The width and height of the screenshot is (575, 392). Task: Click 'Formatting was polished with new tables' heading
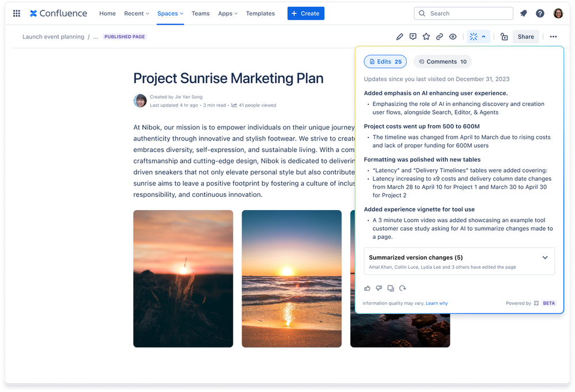tap(422, 159)
